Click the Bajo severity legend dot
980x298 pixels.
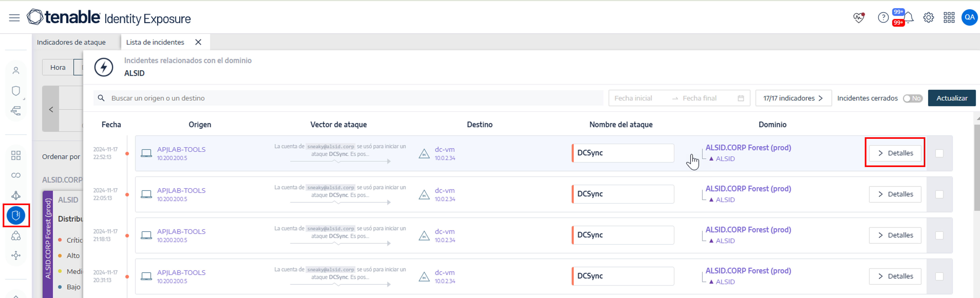tap(60, 287)
